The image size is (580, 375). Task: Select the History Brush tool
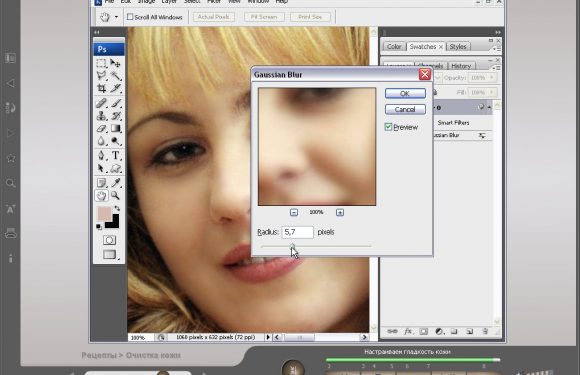116,116
